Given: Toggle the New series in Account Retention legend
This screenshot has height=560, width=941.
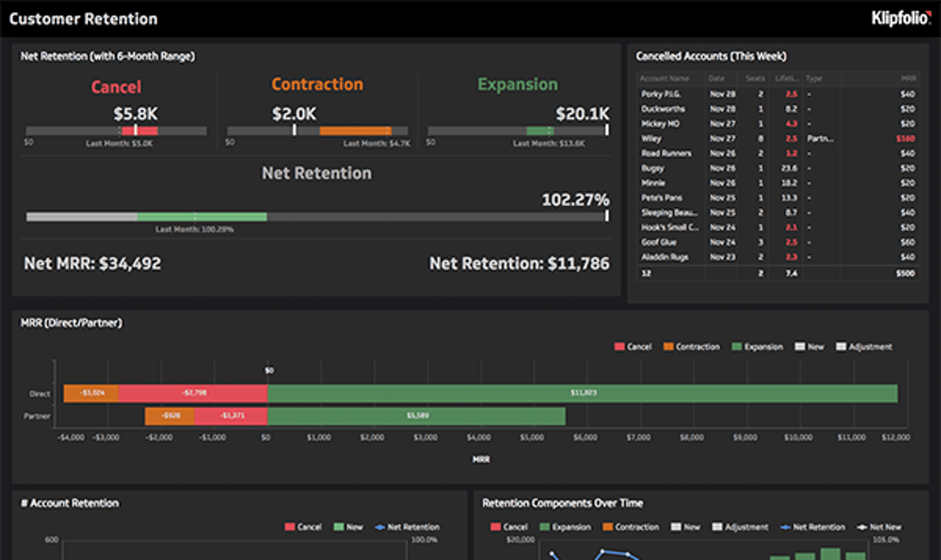Looking at the screenshot, I should [339, 526].
